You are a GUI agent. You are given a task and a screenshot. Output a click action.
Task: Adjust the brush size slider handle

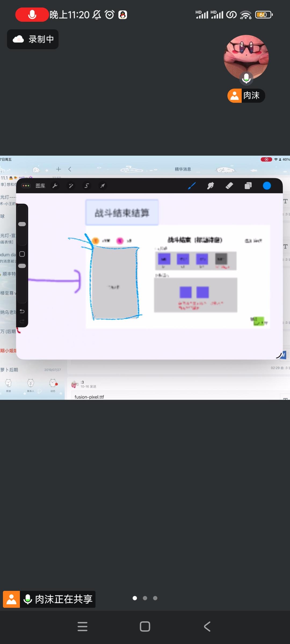[x=22, y=224]
